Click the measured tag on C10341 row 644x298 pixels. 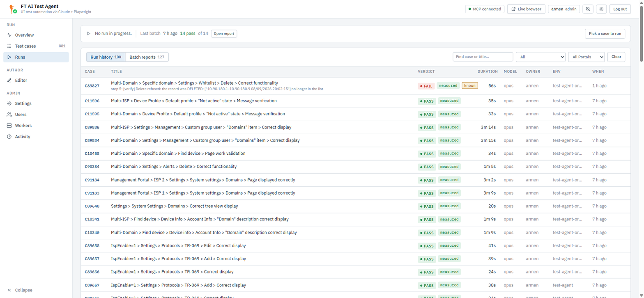(449, 219)
